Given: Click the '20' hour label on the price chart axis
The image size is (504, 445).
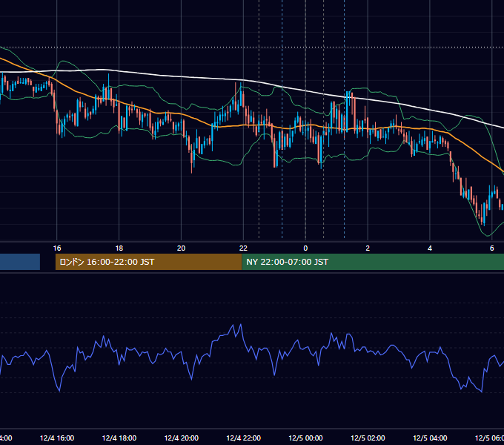Looking at the screenshot, I should 182,248.
